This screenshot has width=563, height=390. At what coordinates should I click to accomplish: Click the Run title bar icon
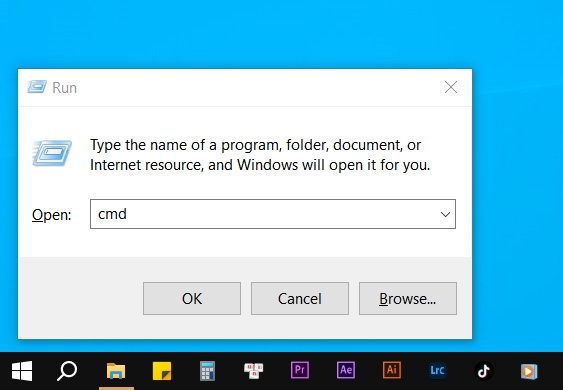click(37, 87)
